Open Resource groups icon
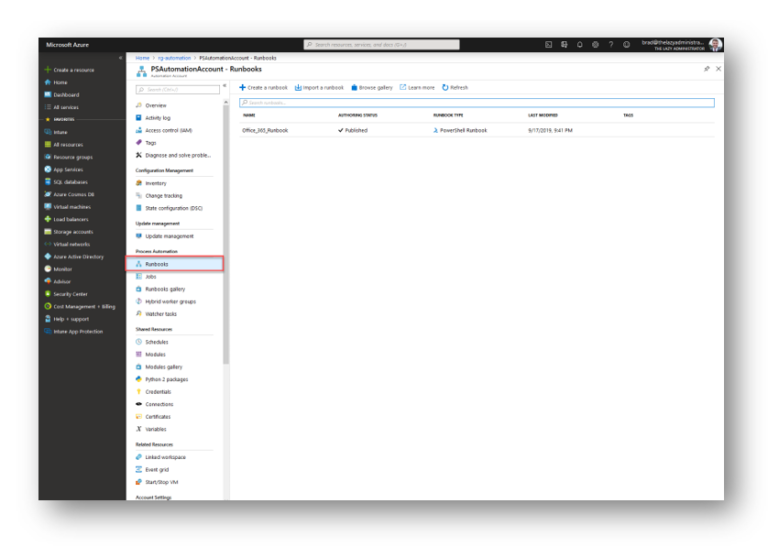 [x=48, y=157]
